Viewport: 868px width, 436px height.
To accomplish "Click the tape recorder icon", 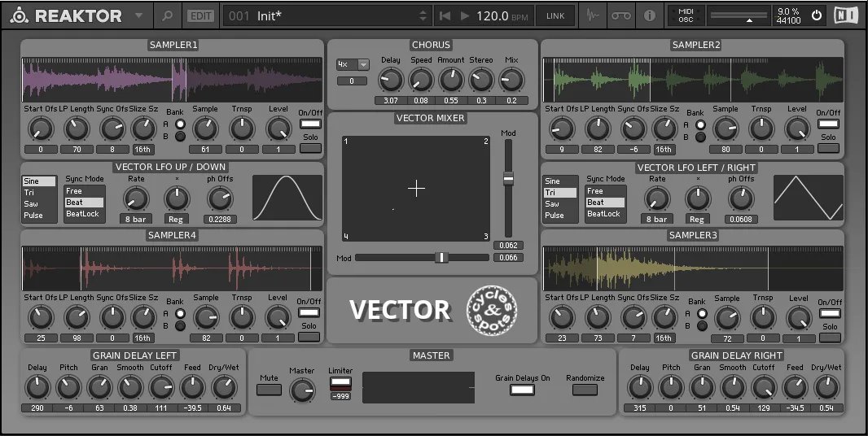I will 621,15.
